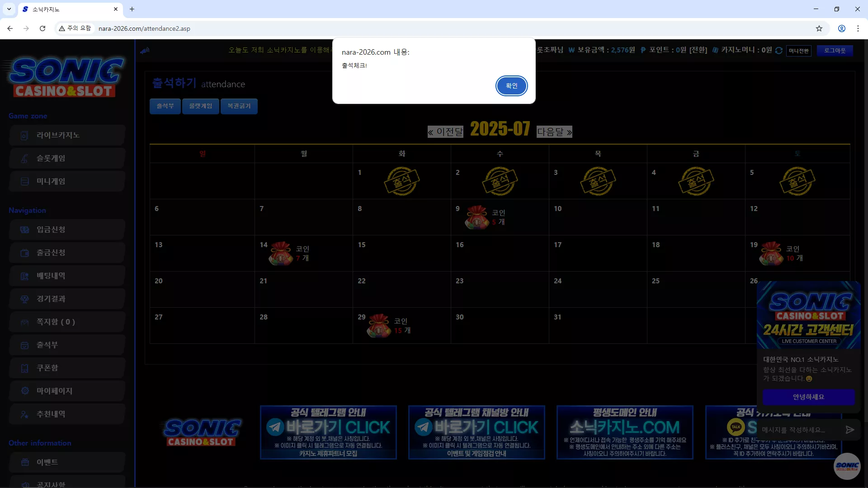The height and width of the screenshot is (488, 868).
Task: Open 추천내역 sidebar item
Action: tap(67, 414)
